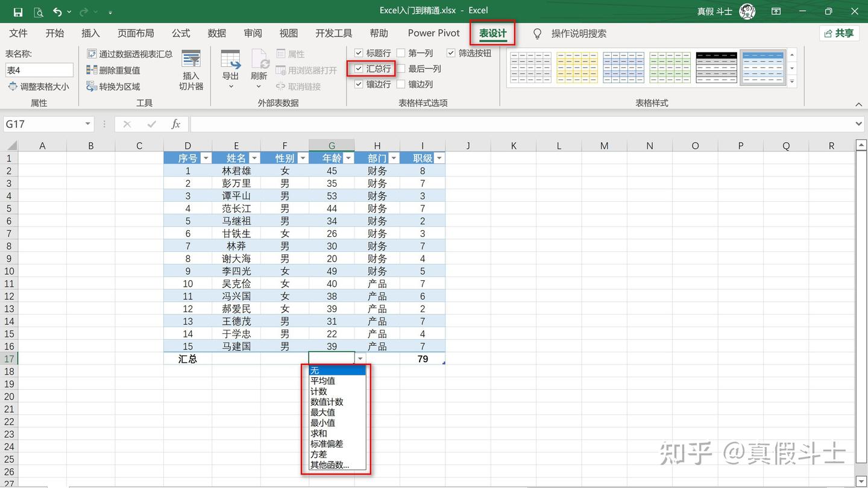Enable the First Column (第一列) checkbox
This screenshot has width=868, height=488.
pos(401,53)
